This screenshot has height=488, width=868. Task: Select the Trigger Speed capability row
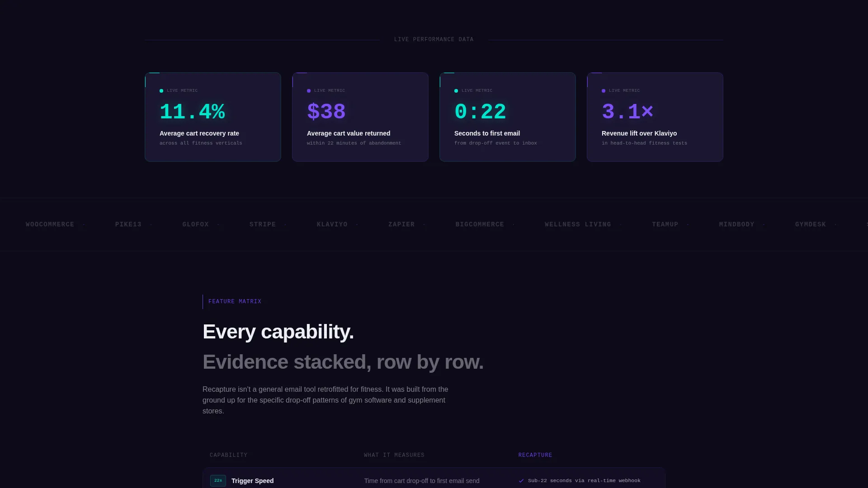tap(434, 478)
